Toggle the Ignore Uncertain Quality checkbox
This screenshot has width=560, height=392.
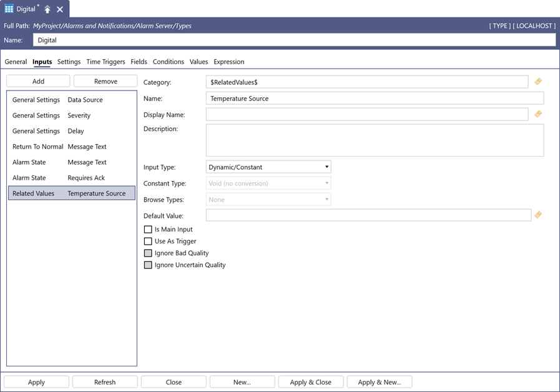pos(148,265)
